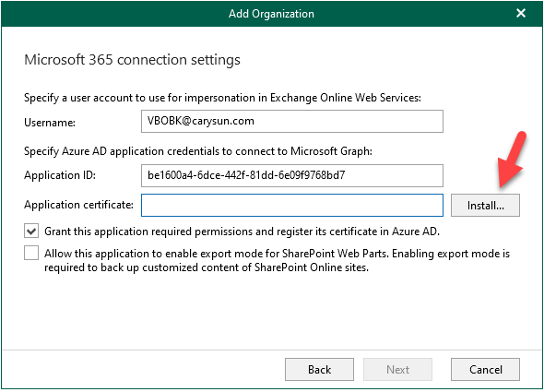
Task: Toggle via the Grant permissions label text
Action: [x=242, y=232]
